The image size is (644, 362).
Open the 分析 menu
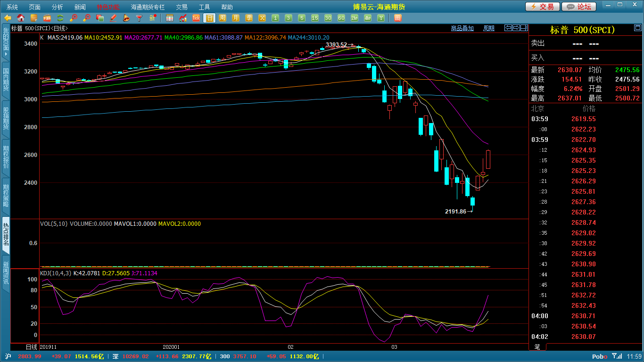click(58, 7)
